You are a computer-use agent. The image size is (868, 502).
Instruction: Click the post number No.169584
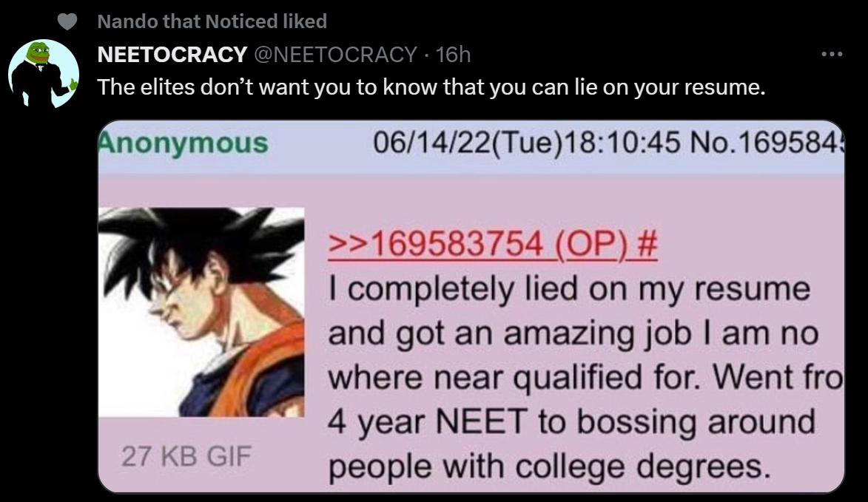click(x=767, y=143)
